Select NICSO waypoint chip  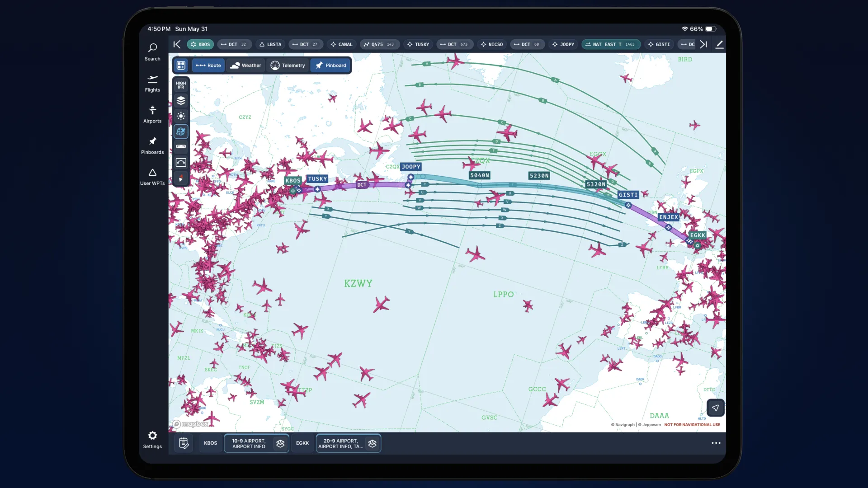pos(492,44)
